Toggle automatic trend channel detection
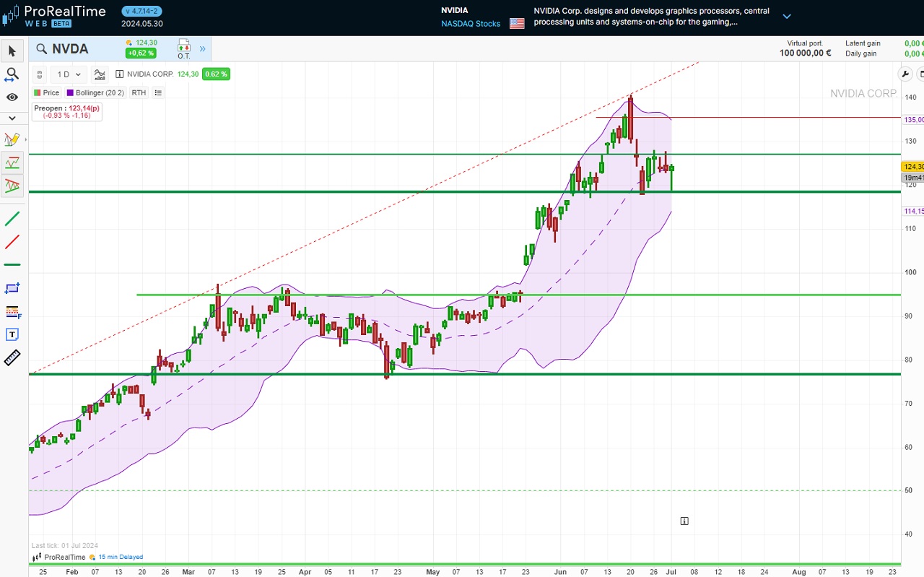 pos(12,186)
